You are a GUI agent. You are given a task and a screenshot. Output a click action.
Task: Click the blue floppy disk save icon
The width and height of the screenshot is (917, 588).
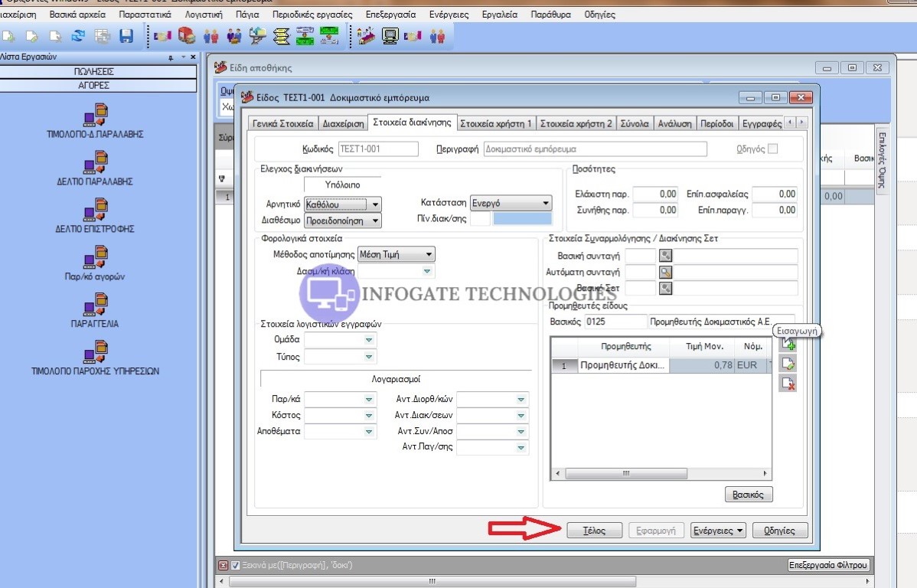coord(126,36)
